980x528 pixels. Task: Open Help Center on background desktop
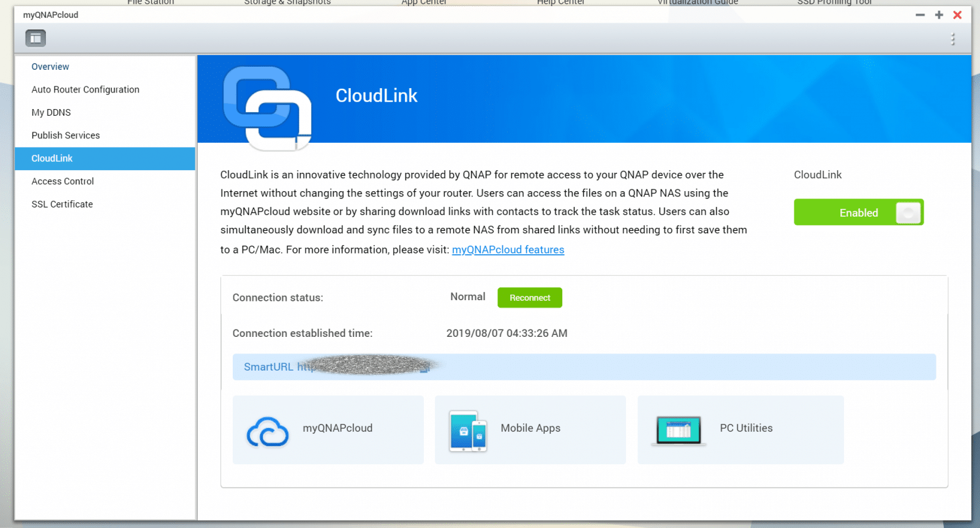click(560, 2)
